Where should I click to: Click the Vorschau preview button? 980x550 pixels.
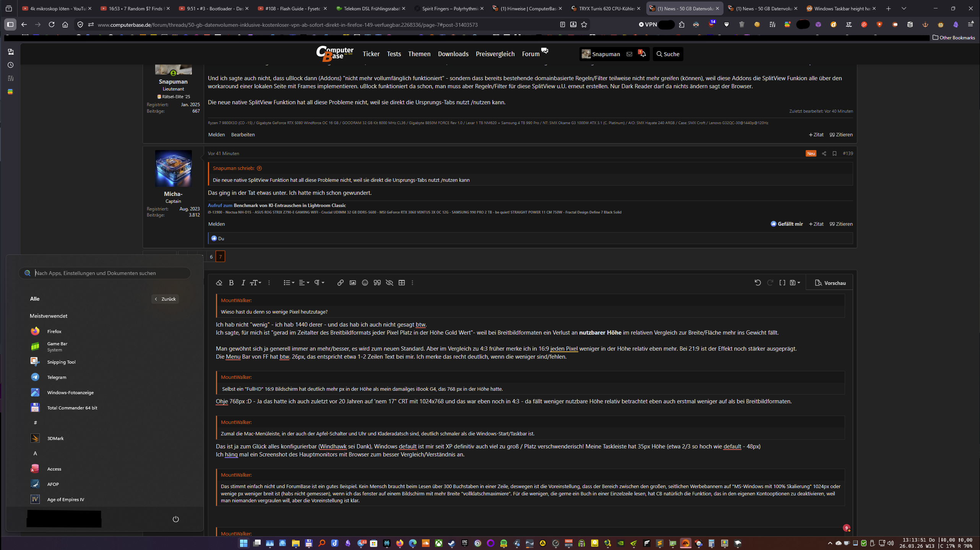click(x=830, y=283)
